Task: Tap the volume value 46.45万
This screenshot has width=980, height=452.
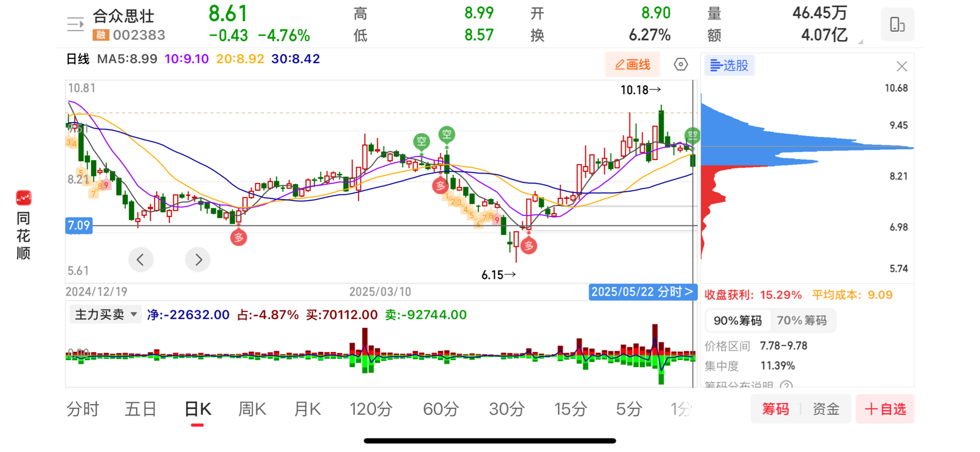Action: coord(819,13)
